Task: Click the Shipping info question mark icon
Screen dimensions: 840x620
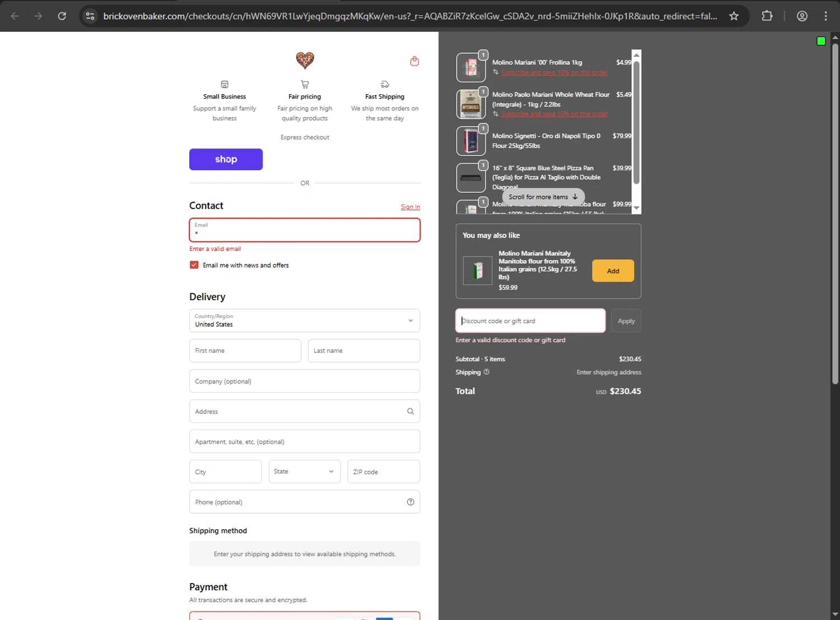Action: click(486, 372)
